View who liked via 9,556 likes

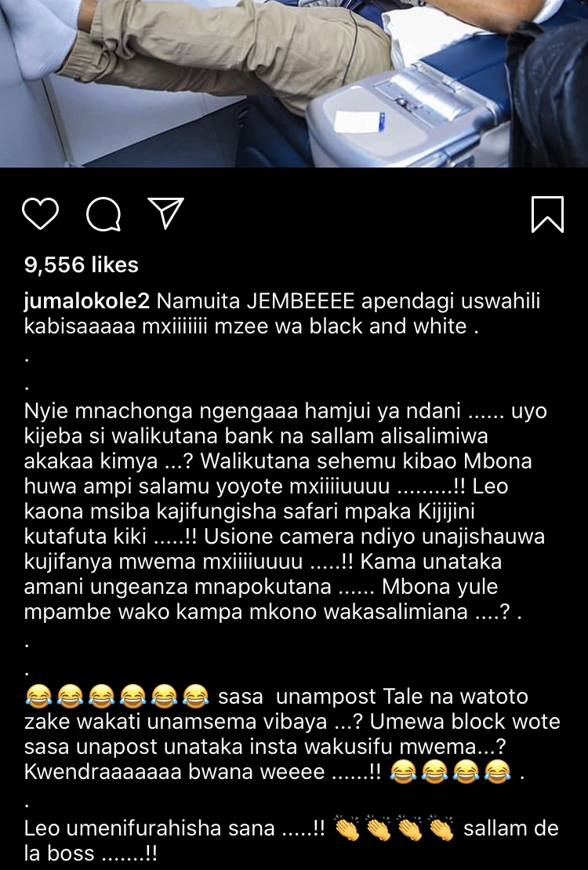tap(81, 264)
